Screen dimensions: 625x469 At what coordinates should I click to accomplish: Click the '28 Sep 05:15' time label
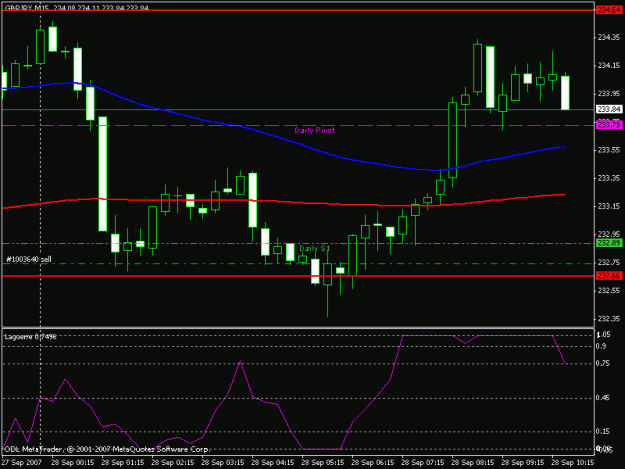click(322, 463)
